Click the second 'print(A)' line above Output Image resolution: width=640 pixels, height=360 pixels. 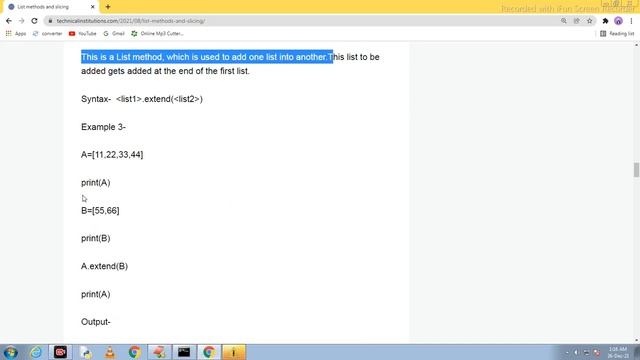pos(96,294)
